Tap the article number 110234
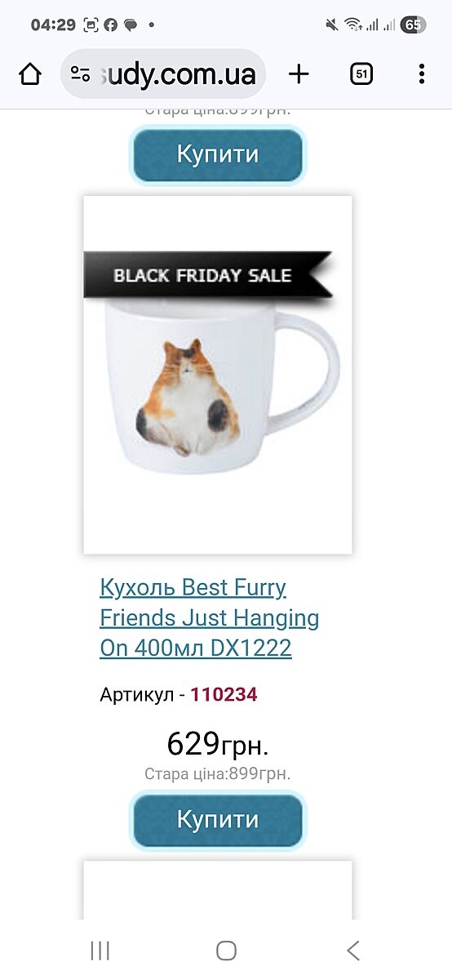 click(x=224, y=695)
